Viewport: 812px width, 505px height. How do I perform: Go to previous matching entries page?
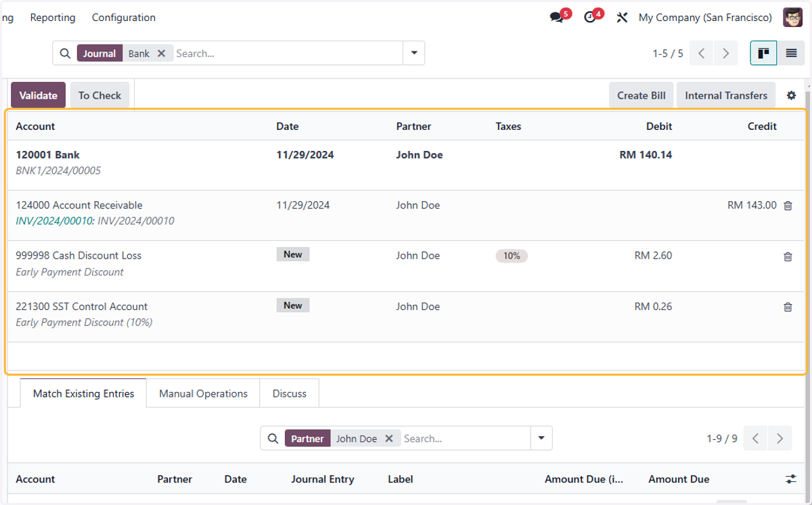tap(756, 439)
